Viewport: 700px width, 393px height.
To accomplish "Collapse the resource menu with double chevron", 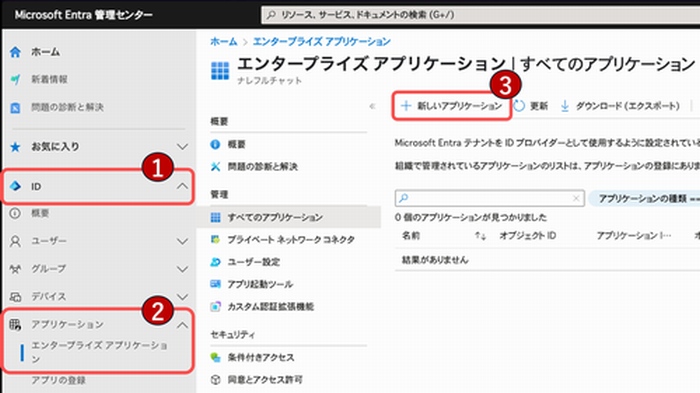I will coord(372,106).
